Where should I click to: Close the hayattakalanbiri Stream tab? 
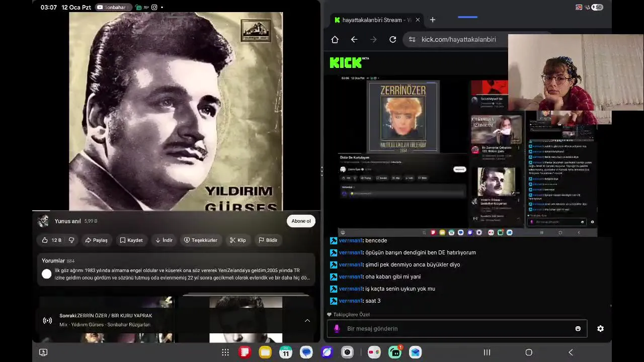coord(418,20)
